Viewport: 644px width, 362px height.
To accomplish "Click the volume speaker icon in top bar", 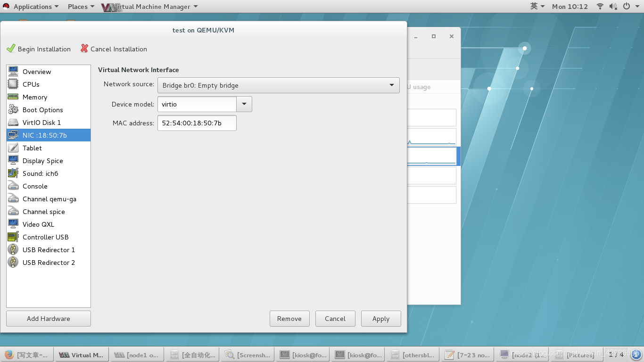I will pyautogui.click(x=613, y=6).
